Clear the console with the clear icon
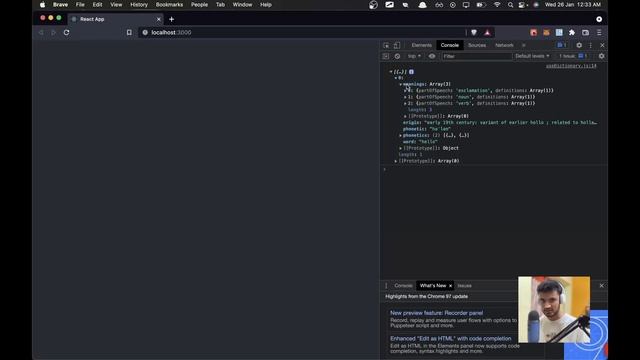Image resolution: width=640 pixels, height=360 pixels. coord(397,56)
